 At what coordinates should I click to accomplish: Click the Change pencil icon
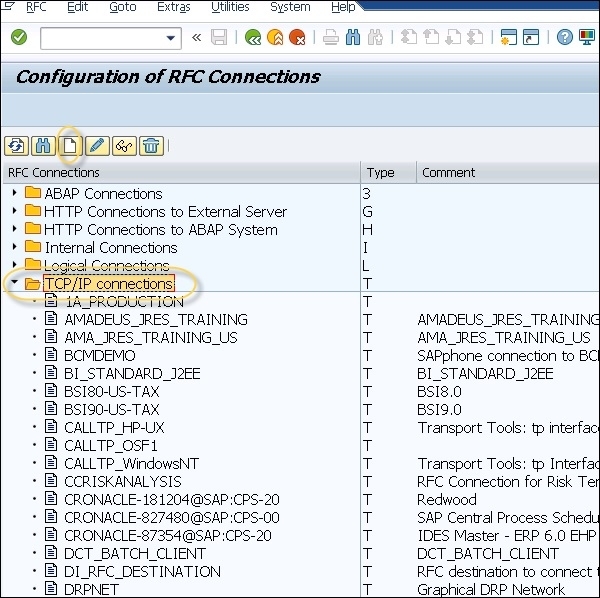point(97,146)
